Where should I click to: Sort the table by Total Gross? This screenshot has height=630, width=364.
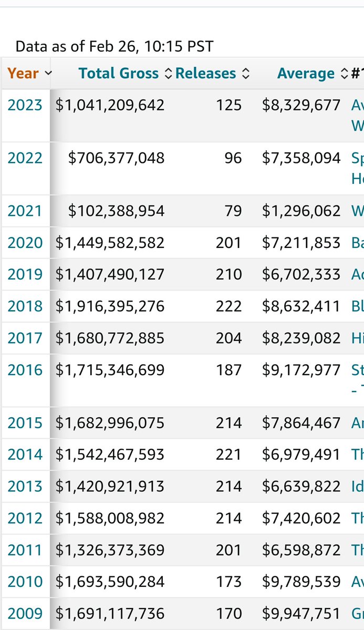(118, 73)
